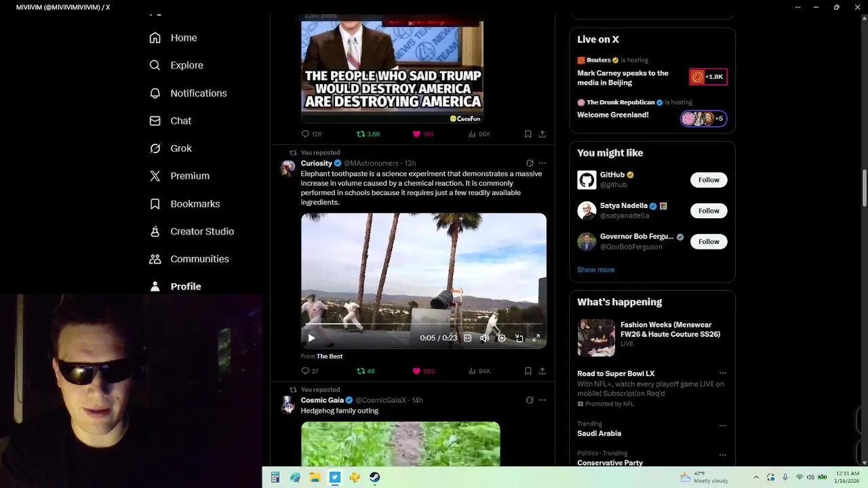Open volume control in system tray
This screenshot has width=868, height=488.
810,477
